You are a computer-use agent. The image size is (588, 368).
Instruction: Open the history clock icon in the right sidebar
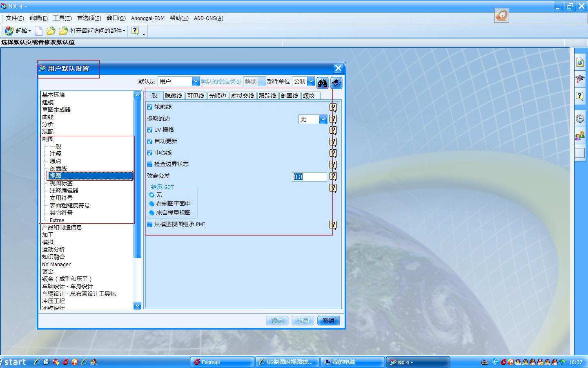(x=580, y=119)
